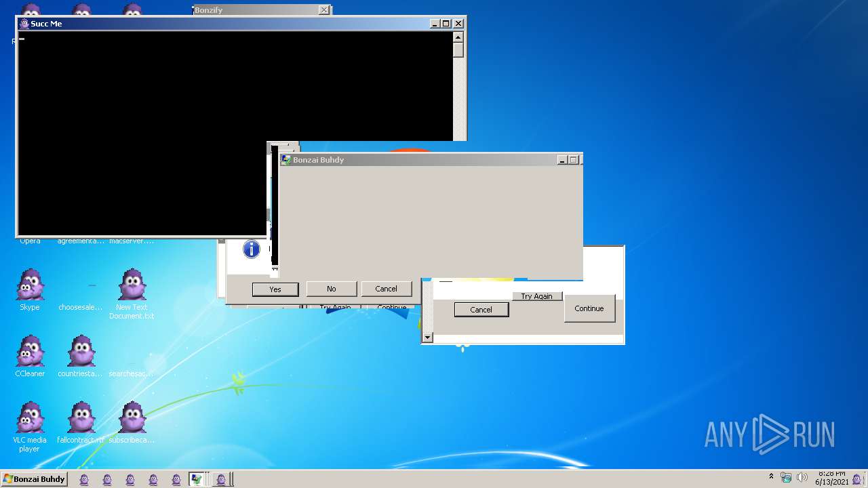Open the network status tray icon
Viewport: 868px width, 488px height.
[787, 477]
